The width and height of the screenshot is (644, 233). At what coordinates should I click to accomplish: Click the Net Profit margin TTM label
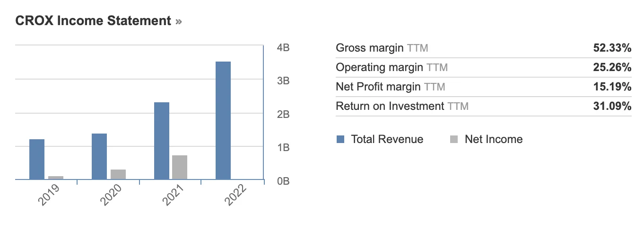coord(390,87)
